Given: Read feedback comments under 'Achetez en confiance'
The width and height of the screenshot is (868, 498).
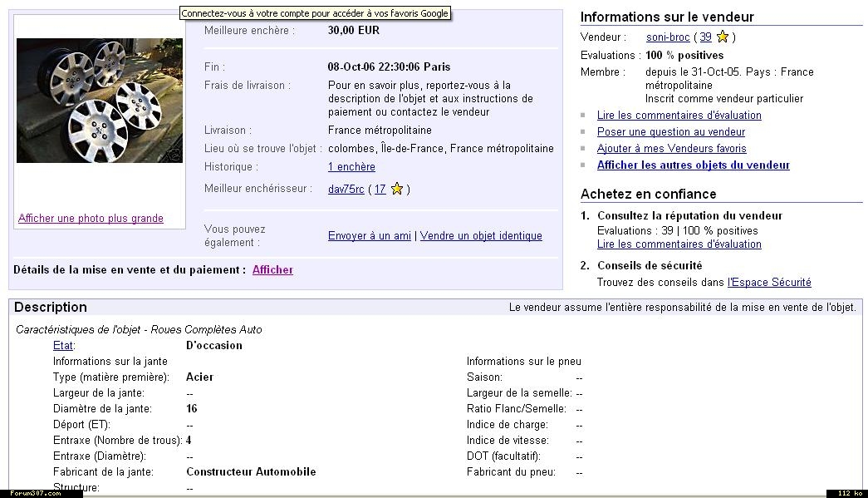Looking at the screenshot, I should [x=679, y=244].
